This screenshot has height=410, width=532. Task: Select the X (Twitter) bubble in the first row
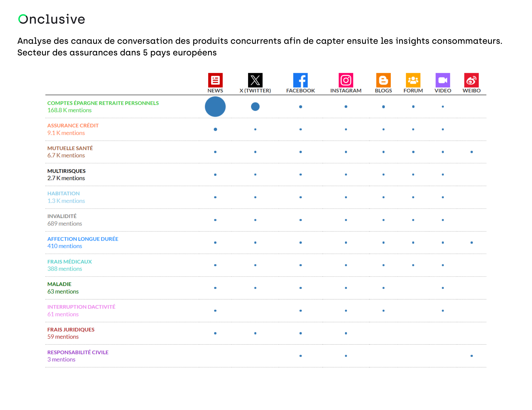tap(255, 106)
